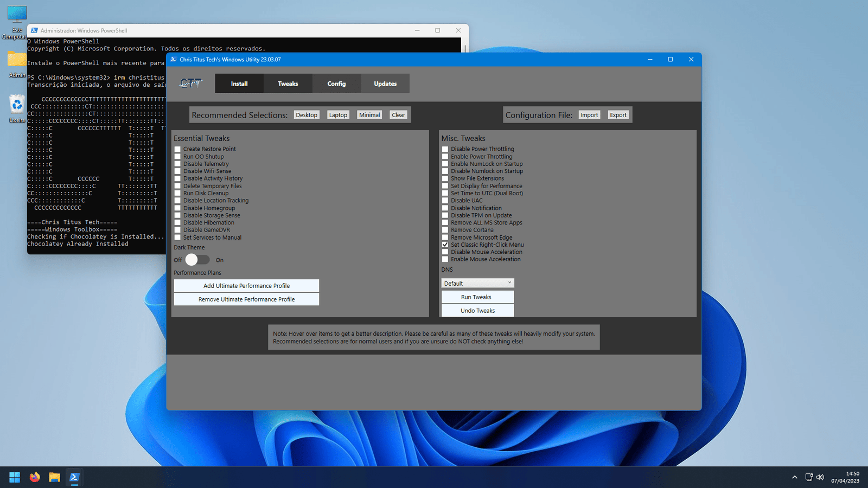Clear all recommended selections
Screen dimensions: 868x488
(x=399, y=115)
